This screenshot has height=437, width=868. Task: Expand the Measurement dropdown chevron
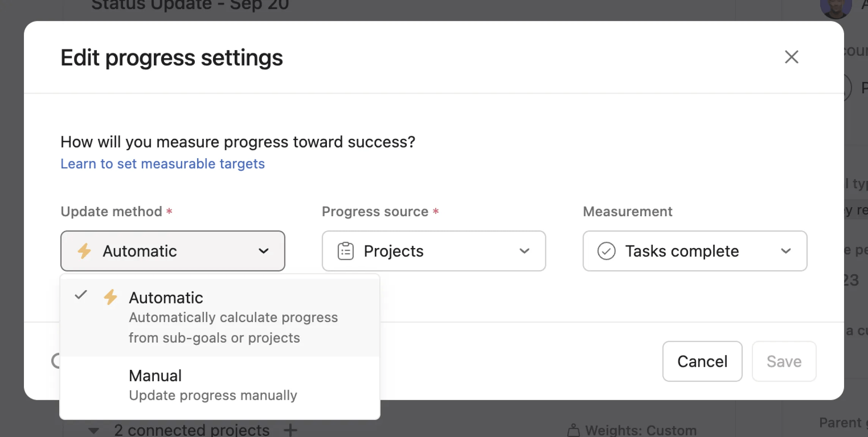point(786,251)
